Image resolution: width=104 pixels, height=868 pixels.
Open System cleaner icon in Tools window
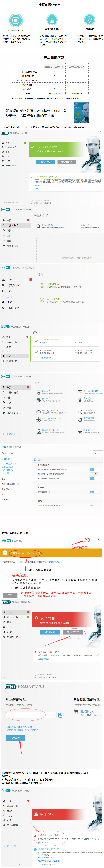point(80,419)
